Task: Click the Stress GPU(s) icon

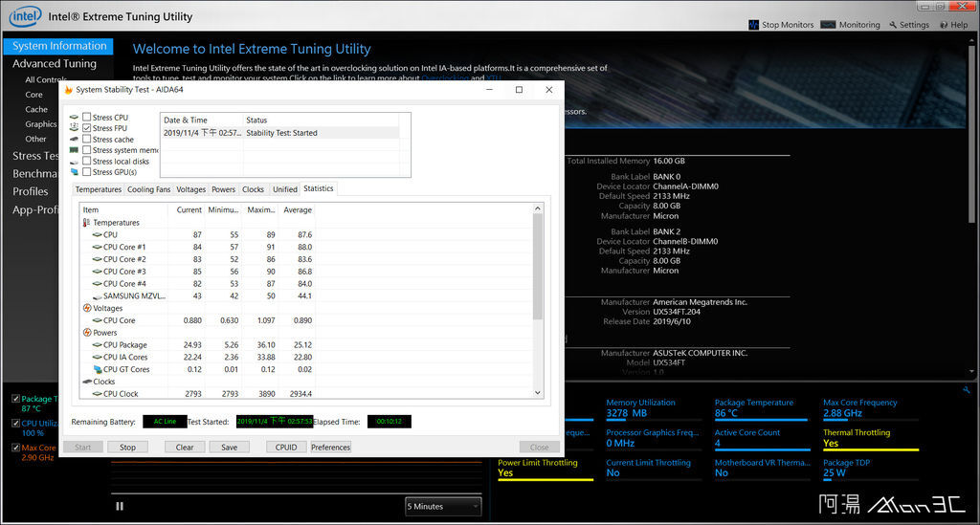Action: tap(75, 172)
